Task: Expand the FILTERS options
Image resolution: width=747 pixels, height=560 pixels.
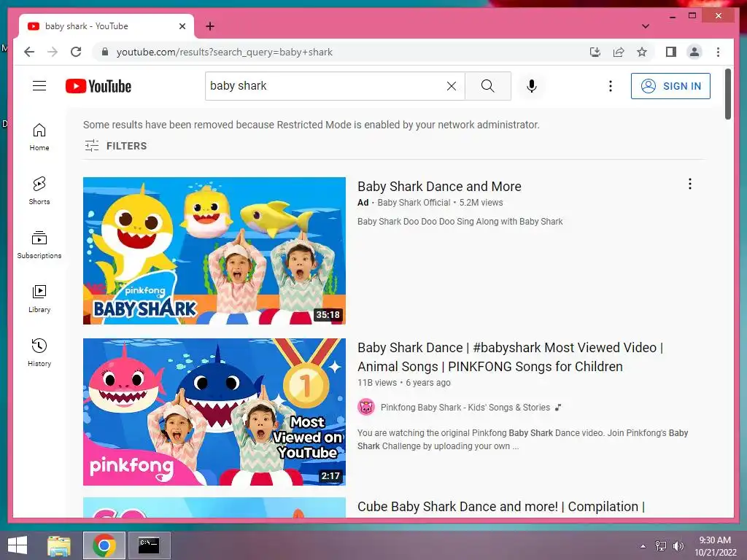Action: point(116,146)
